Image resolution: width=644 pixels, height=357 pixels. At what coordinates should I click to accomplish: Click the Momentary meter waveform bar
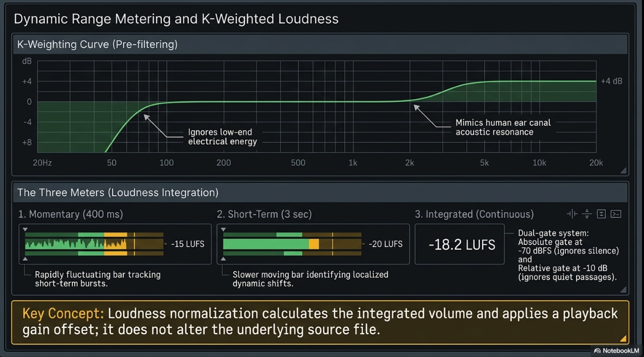[x=94, y=244]
